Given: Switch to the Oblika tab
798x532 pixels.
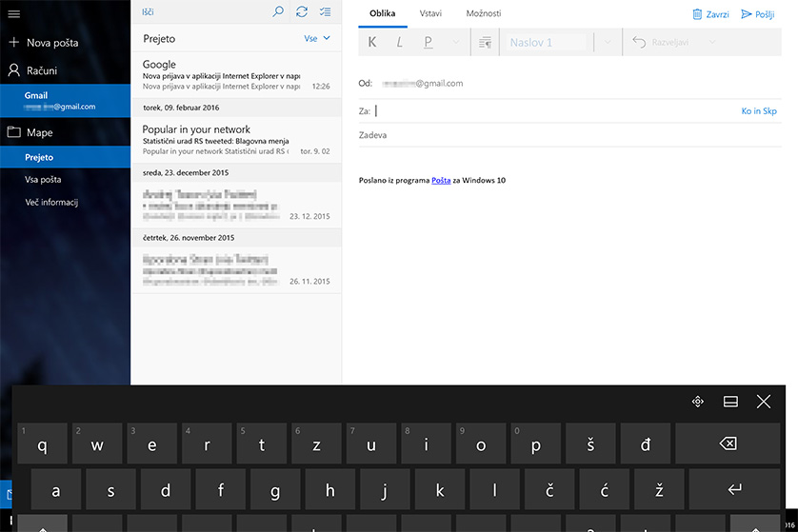Looking at the screenshot, I should click(x=382, y=13).
